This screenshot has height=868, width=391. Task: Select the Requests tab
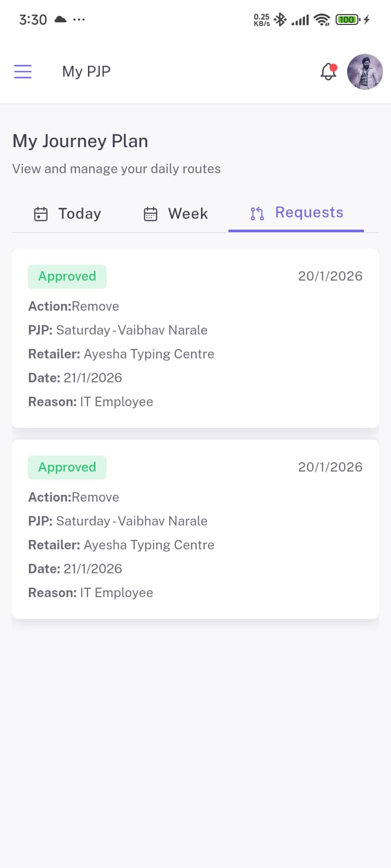pos(309,212)
